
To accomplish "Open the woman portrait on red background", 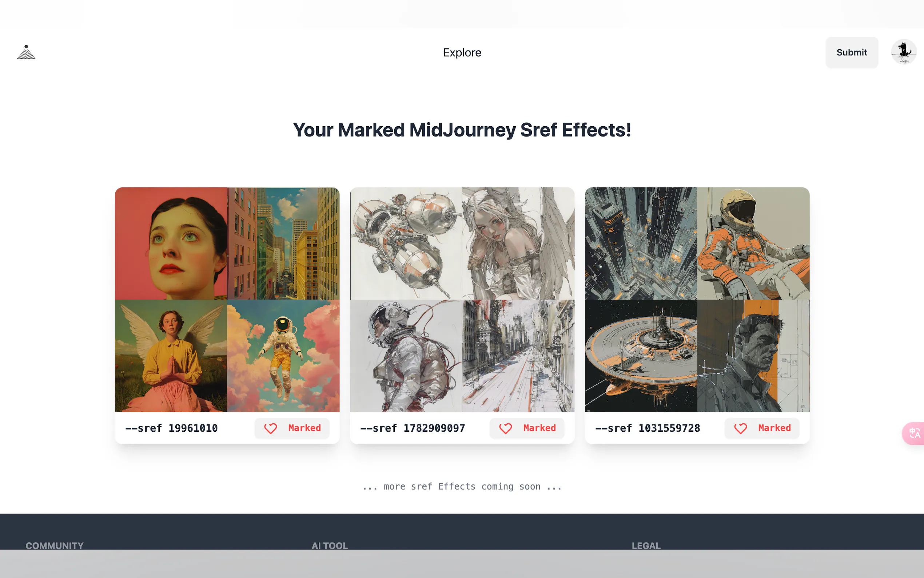I will click(171, 244).
